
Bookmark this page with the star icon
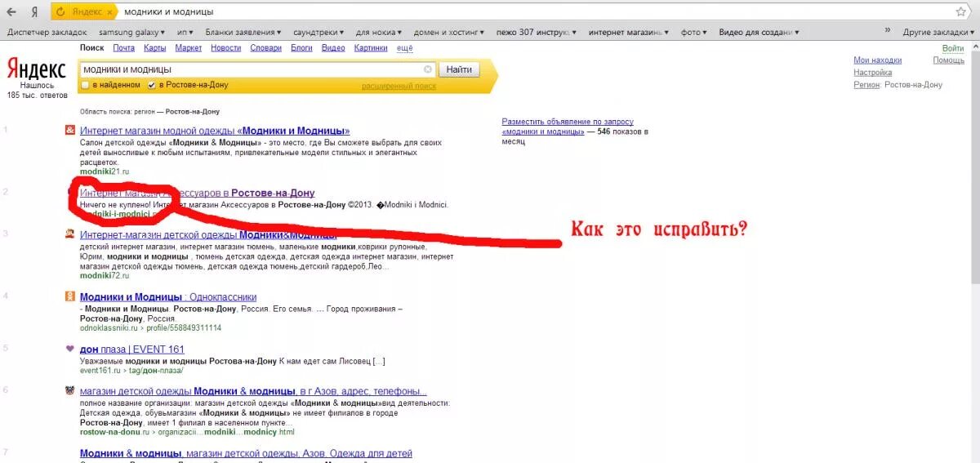961,12
